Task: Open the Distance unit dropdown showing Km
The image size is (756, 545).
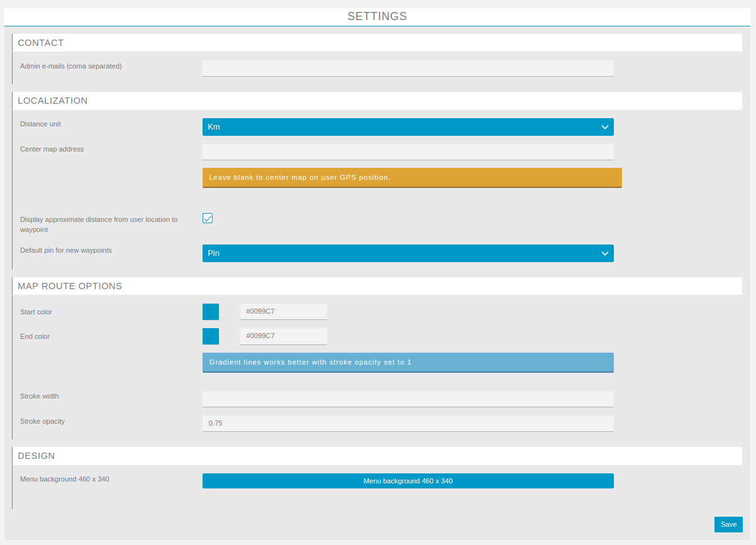Action: 408,127
